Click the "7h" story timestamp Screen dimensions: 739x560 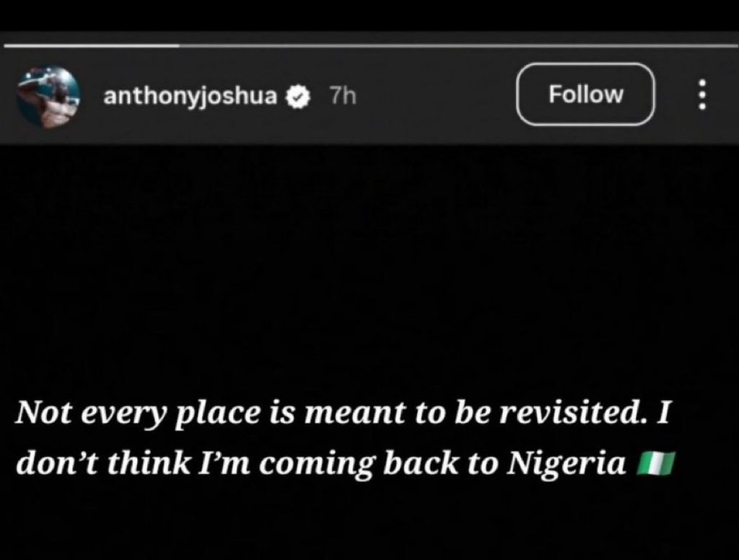coord(343,97)
